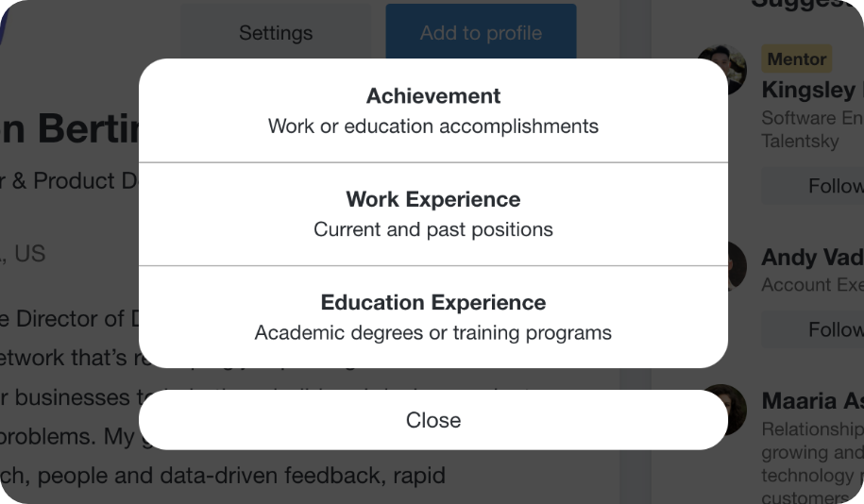This screenshot has height=504, width=864.
Task: Click the US location text
Action: [24, 254]
